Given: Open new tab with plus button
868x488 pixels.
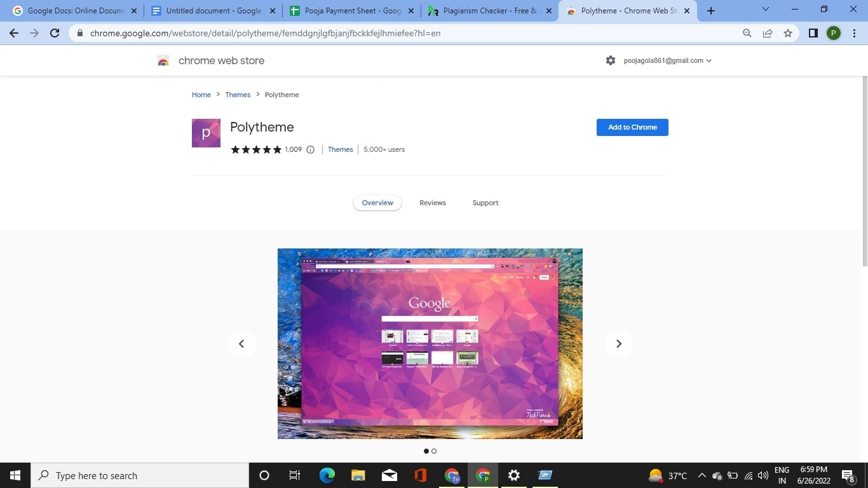Looking at the screenshot, I should (x=711, y=11).
